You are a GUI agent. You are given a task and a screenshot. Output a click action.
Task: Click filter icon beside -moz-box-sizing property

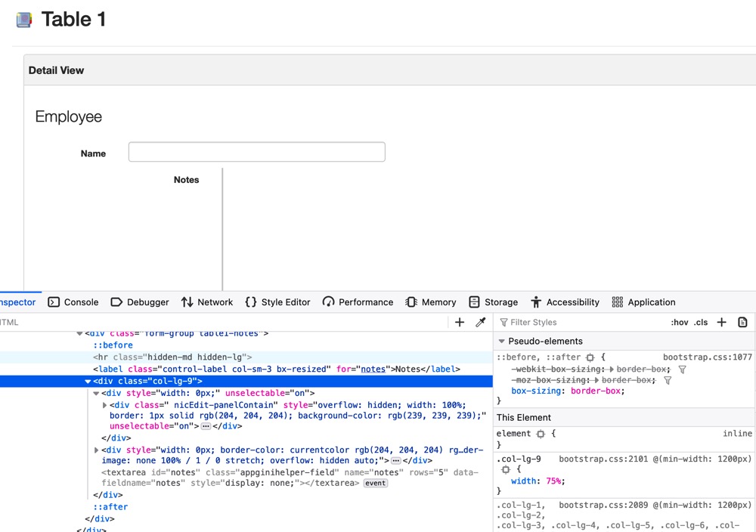tap(668, 380)
